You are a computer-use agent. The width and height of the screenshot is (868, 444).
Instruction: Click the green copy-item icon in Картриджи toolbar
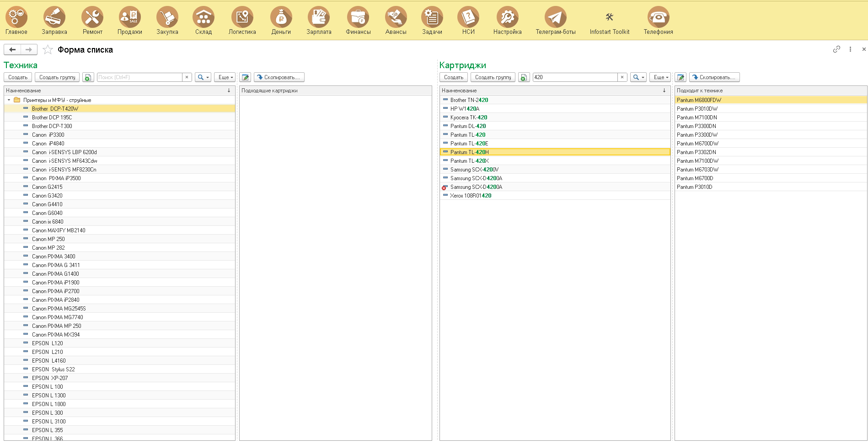[x=524, y=77]
